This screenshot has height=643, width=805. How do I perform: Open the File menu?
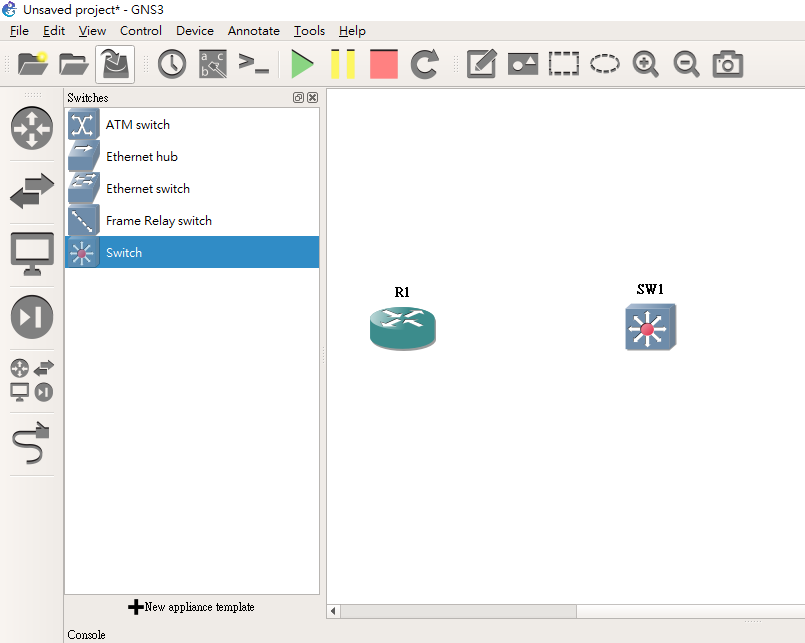[19, 31]
